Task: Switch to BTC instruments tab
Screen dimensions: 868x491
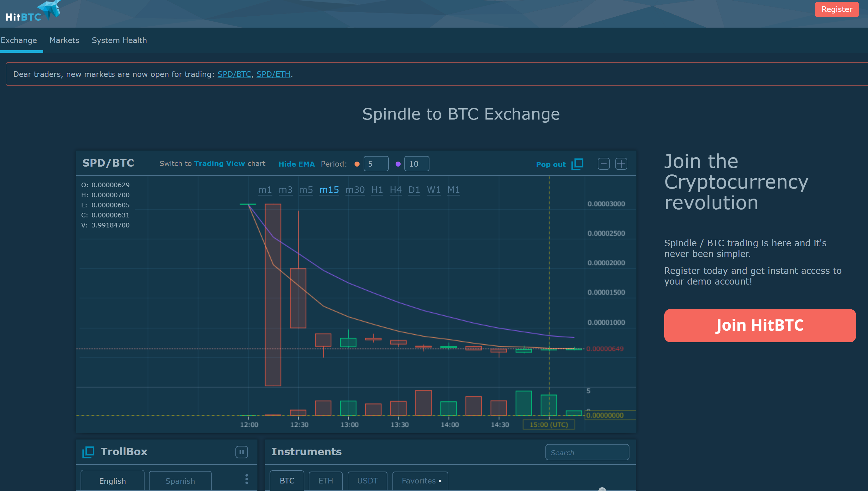Action: click(287, 481)
